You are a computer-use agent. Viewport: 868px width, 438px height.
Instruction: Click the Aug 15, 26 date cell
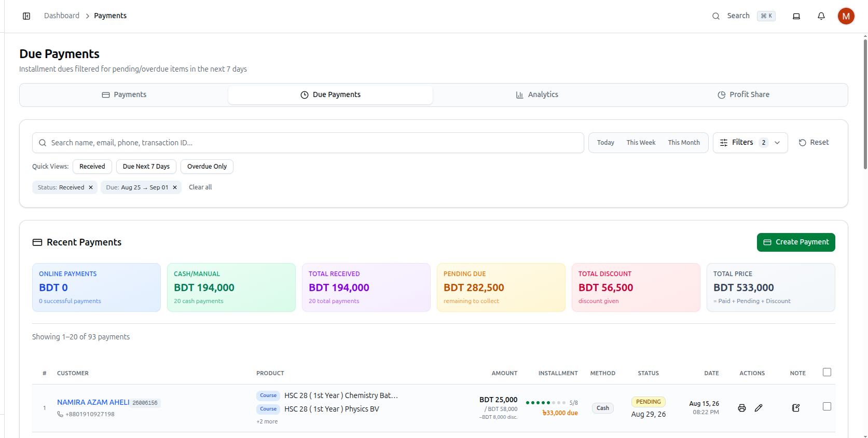pyautogui.click(x=704, y=403)
